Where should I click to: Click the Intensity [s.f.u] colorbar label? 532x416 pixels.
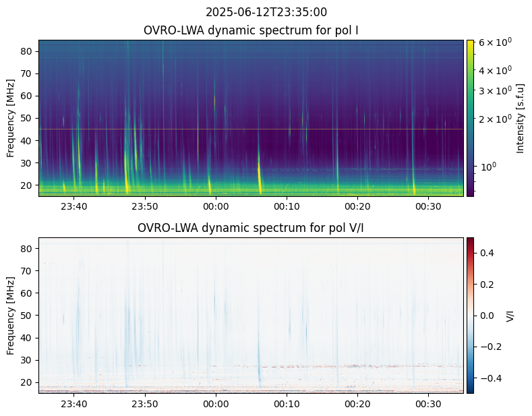coord(520,118)
